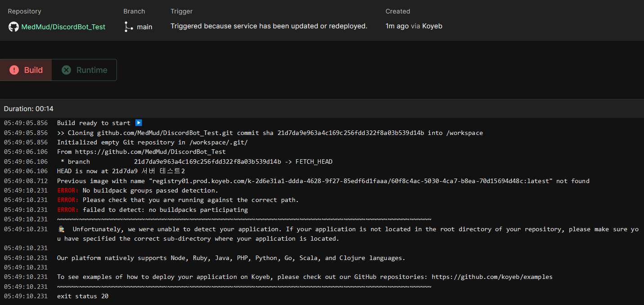This screenshot has height=305, width=644.
Task: Click the play icon after 'Build ready to start'
Action: click(139, 123)
